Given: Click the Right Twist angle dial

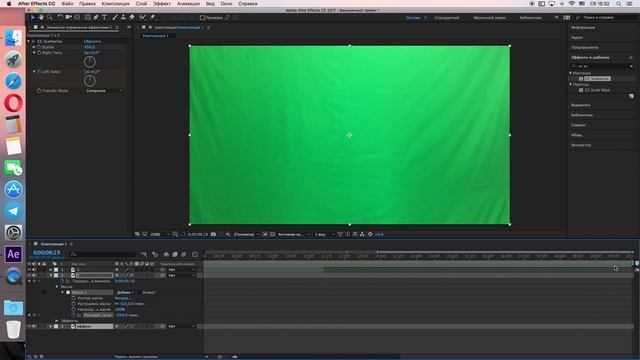Looking at the screenshot, I should pos(90,62).
